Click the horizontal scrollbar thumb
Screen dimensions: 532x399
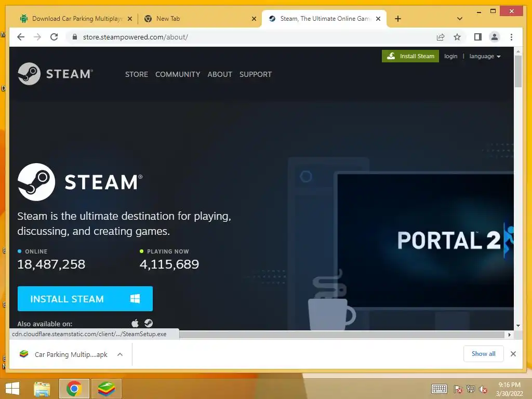click(342, 335)
